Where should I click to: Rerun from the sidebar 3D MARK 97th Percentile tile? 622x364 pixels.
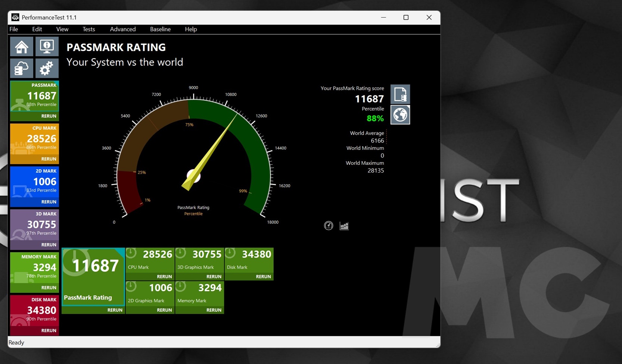click(x=49, y=245)
